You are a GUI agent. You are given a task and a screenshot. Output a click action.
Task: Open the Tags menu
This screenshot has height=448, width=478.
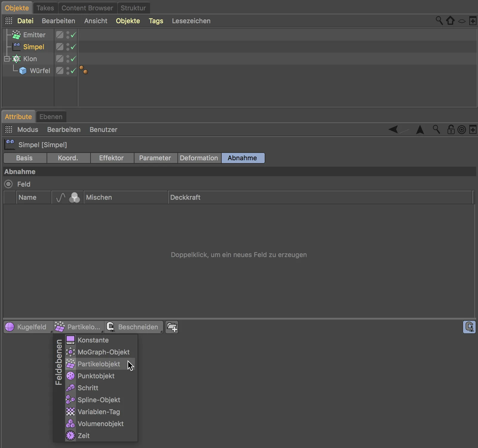(x=156, y=21)
